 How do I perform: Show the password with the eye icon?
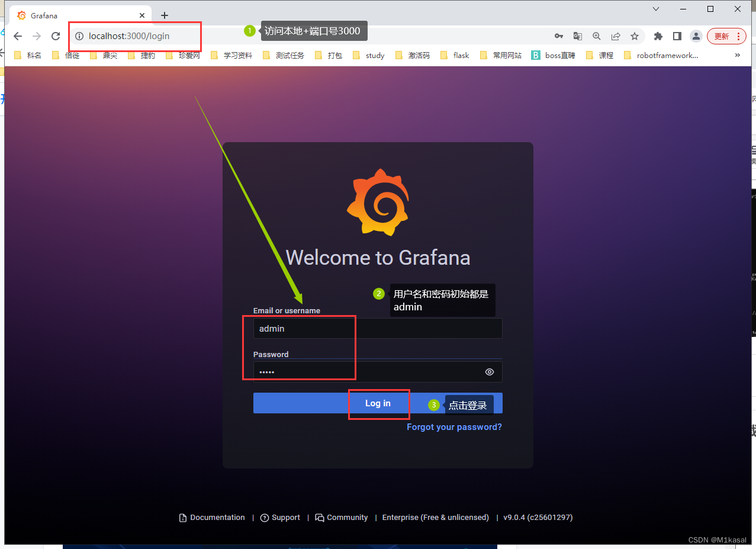point(490,372)
